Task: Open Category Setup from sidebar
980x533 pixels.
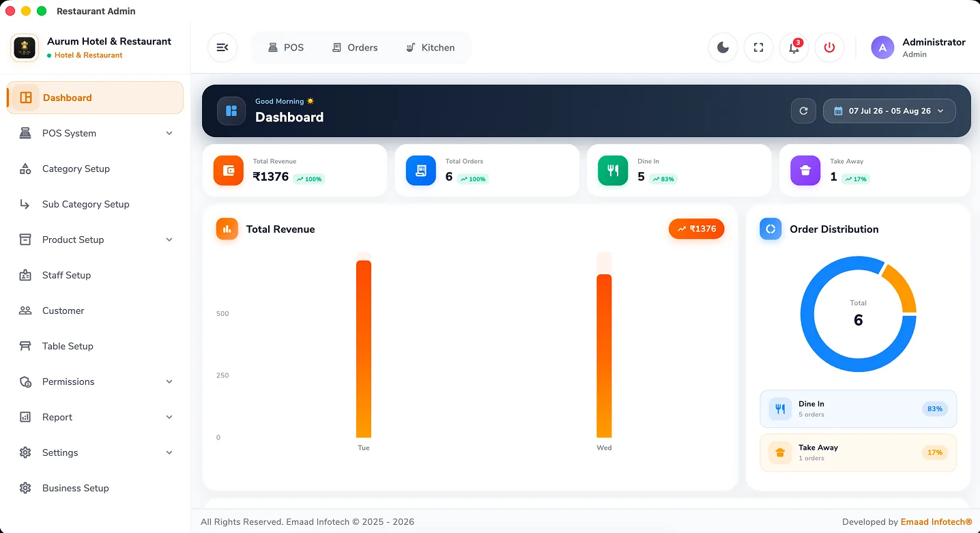Action: click(x=96, y=169)
